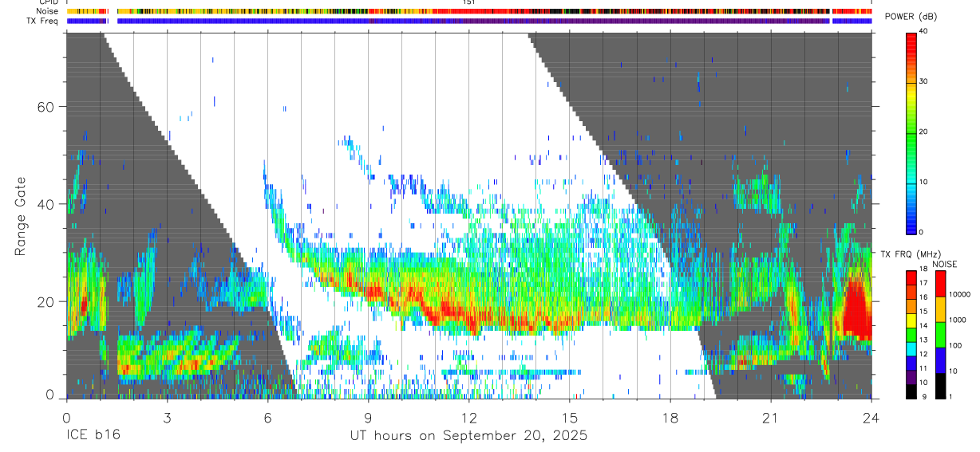The width and height of the screenshot is (980, 452).
Task: Click the 6 hour tick label on time axis
Action: 267,418
